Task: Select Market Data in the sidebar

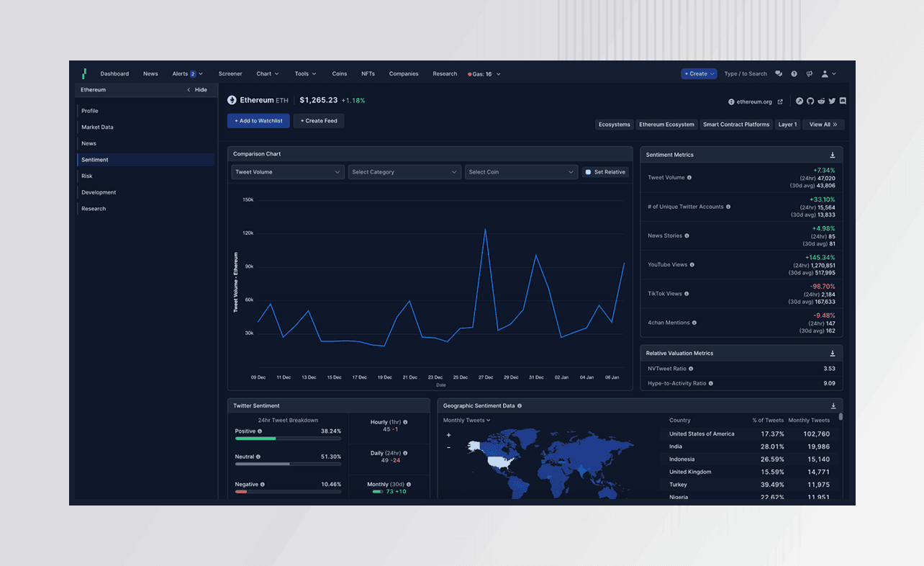Action: point(146,127)
